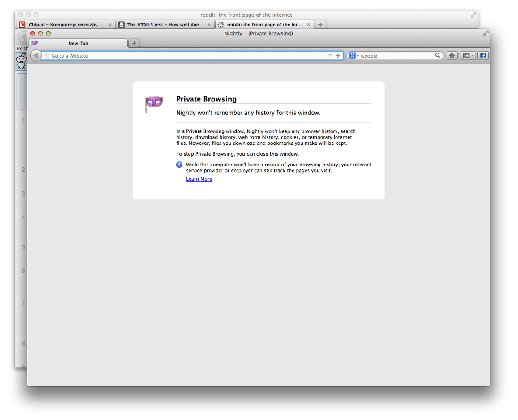This screenshot has height=420, width=518.
Task: Close The HTML5 test tab in background window
Action: tap(209, 24)
